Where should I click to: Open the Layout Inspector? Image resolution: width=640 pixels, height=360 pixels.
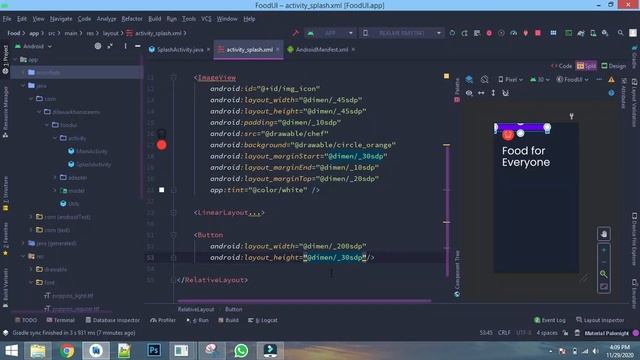pyautogui.click(x=600, y=320)
